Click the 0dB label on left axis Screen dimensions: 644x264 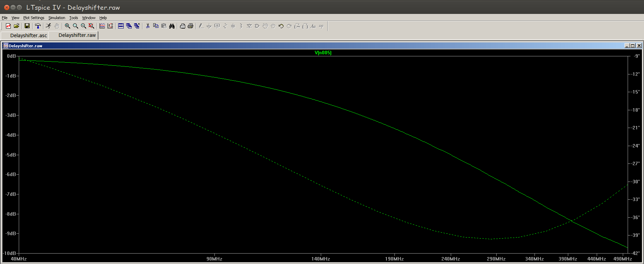click(11, 56)
